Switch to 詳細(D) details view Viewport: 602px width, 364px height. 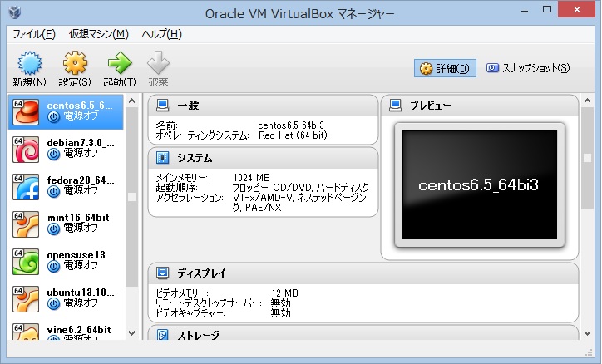pyautogui.click(x=445, y=68)
